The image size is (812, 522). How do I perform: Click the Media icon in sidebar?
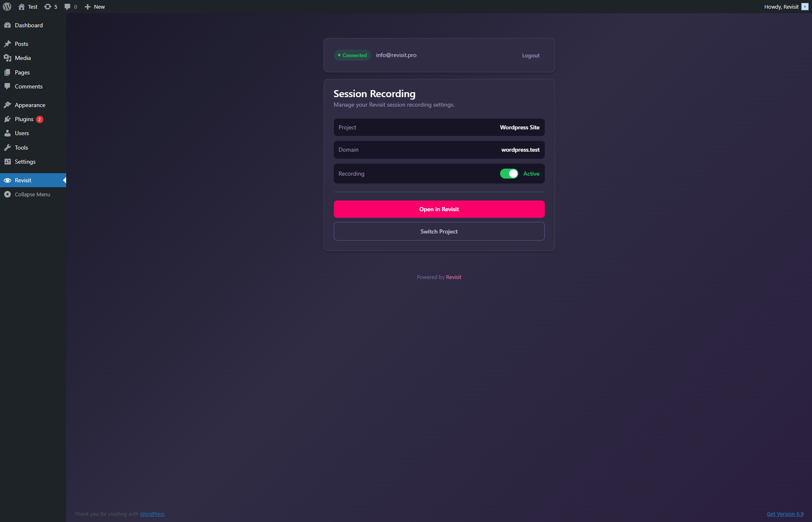click(8, 58)
